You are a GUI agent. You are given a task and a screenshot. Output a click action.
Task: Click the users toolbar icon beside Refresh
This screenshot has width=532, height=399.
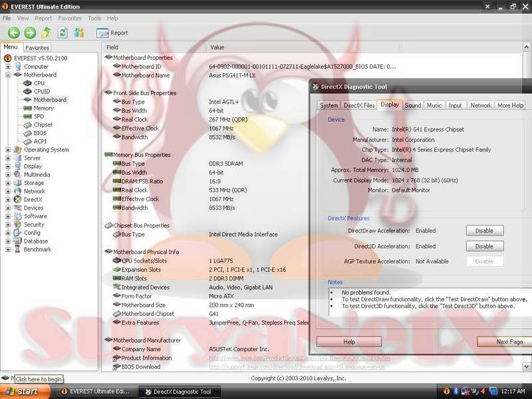tap(79, 33)
